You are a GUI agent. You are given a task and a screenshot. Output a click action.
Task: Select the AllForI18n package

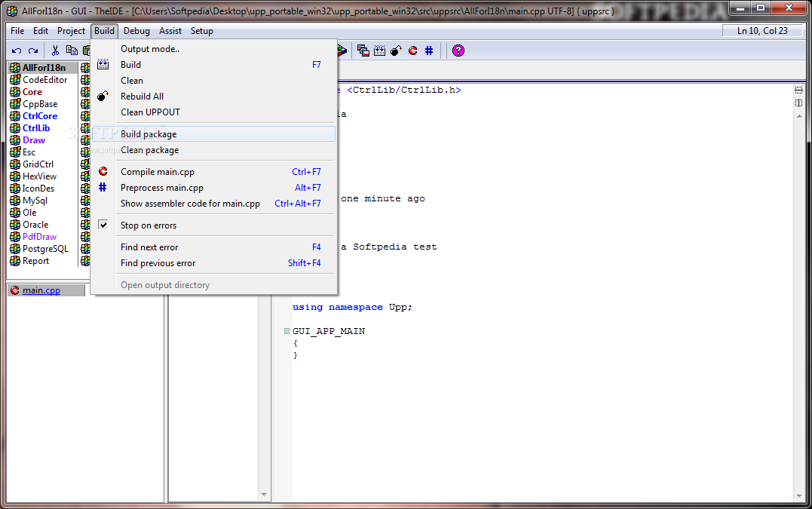tap(43, 68)
